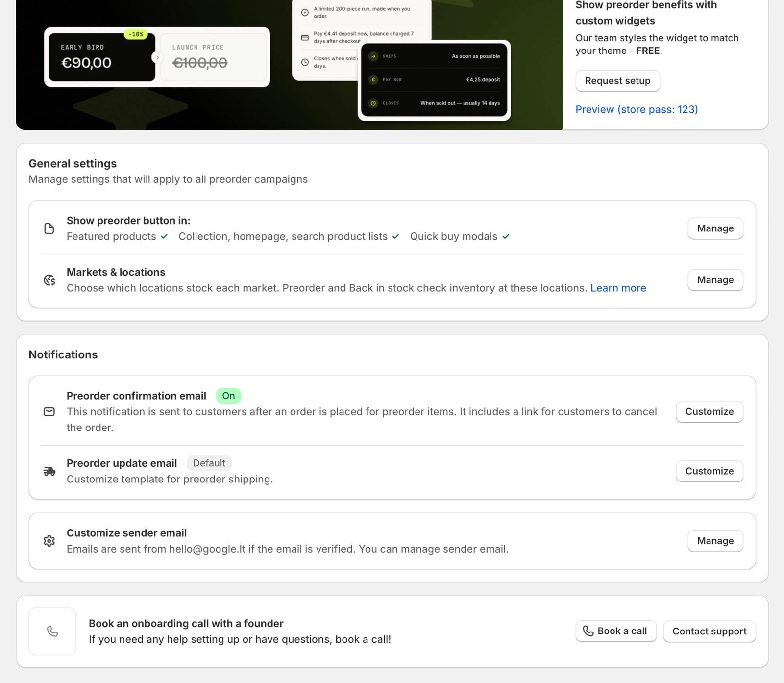The image size is (784, 683).
Task: Customize the Preorder confirmation email
Action: pos(710,412)
